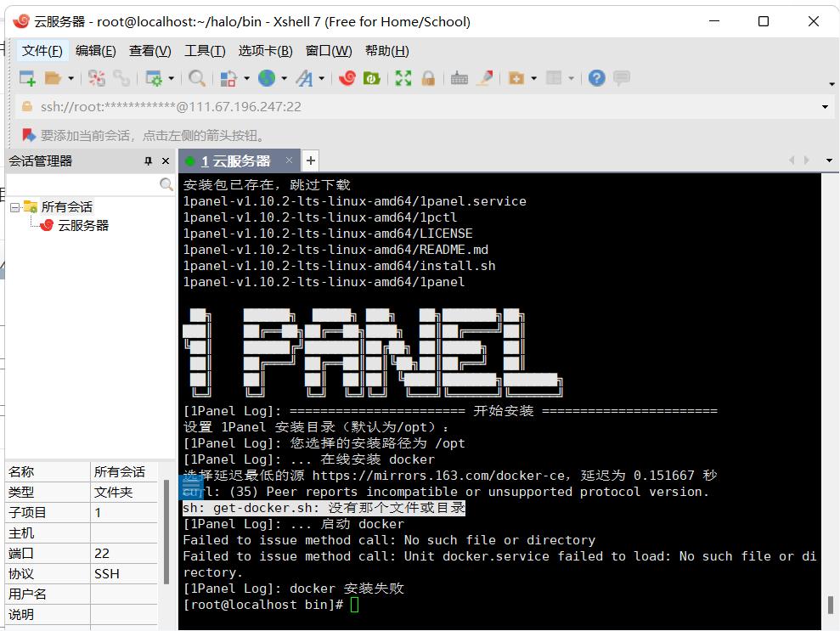Click the grayed layout pane toolbar icon
Screen dimensions: 840x631
(554, 78)
